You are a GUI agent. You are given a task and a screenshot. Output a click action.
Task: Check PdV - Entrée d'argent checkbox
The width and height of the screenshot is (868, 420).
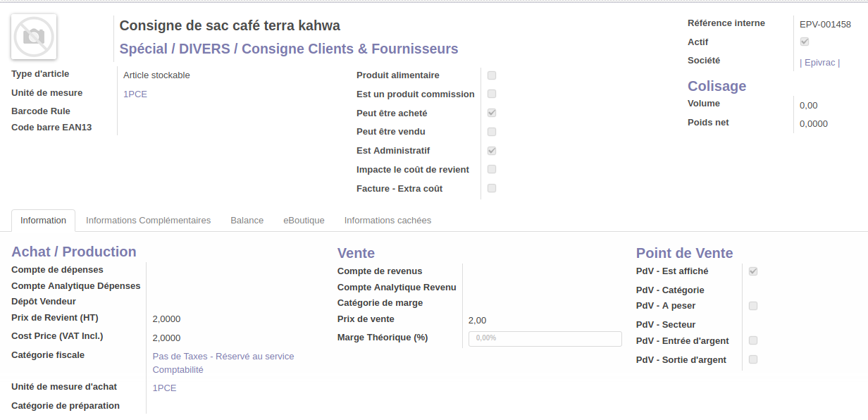click(x=753, y=340)
